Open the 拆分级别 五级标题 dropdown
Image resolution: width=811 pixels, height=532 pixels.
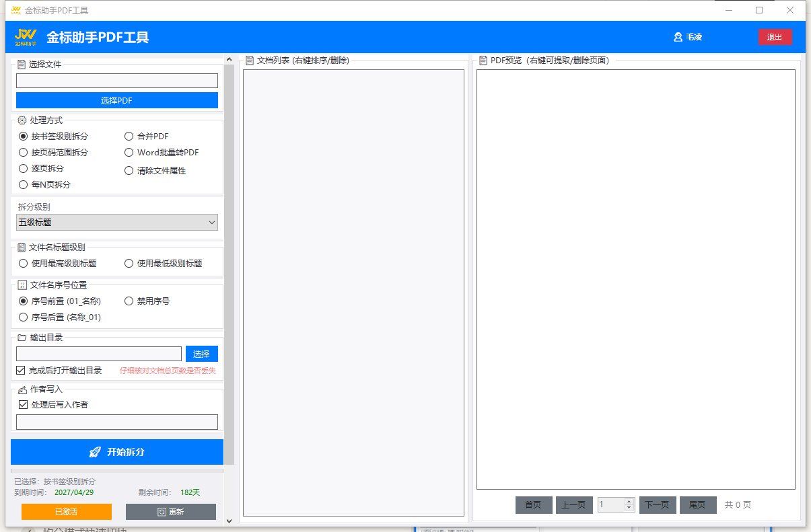117,223
